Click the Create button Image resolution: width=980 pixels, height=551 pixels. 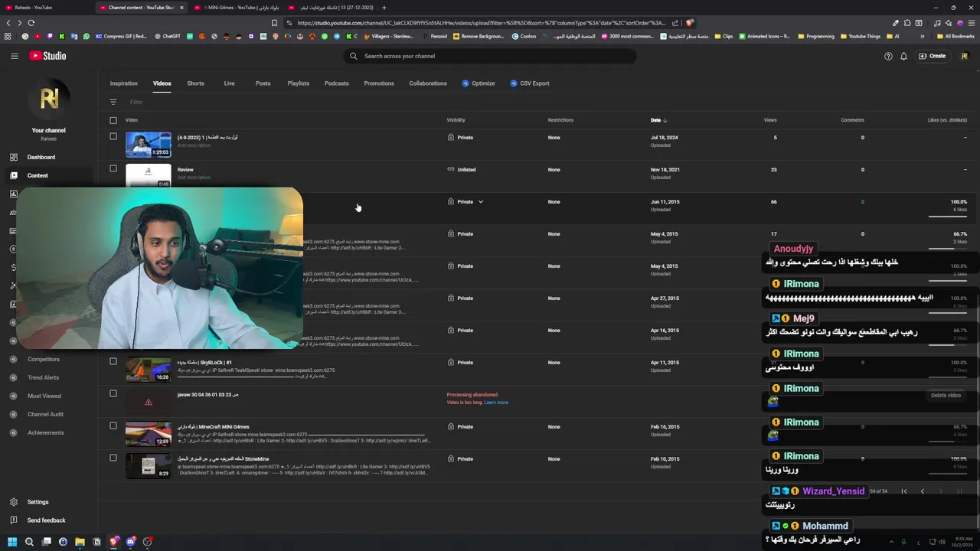[x=932, y=56]
